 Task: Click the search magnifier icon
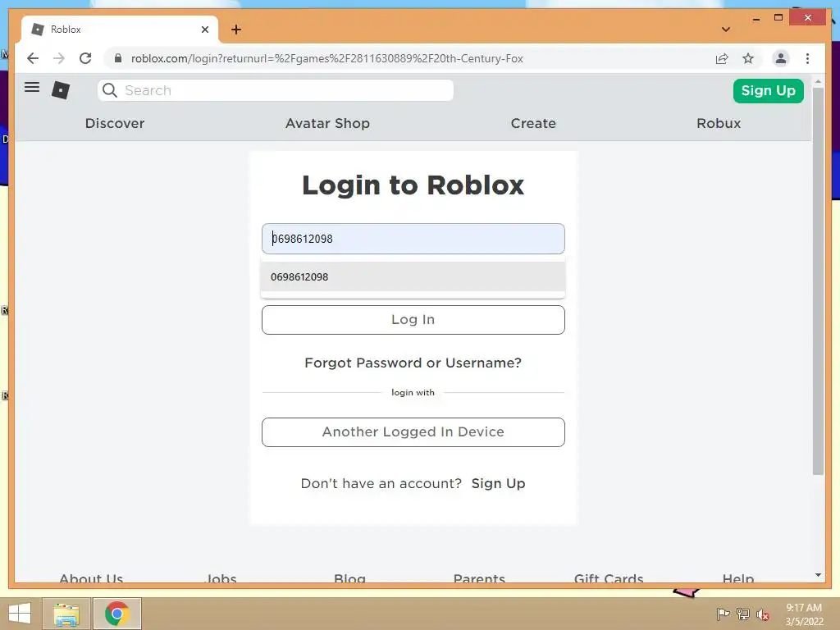[x=110, y=90]
